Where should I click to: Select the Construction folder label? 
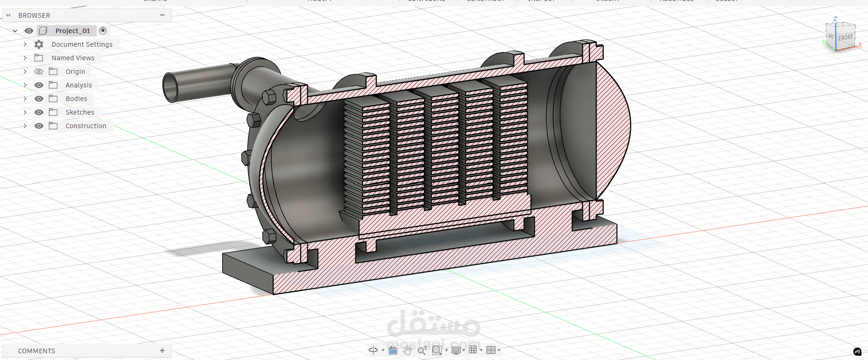(86, 126)
